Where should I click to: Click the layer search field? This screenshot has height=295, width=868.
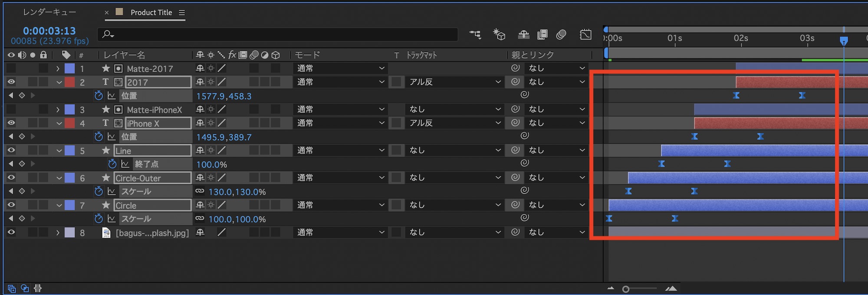tap(278, 34)
